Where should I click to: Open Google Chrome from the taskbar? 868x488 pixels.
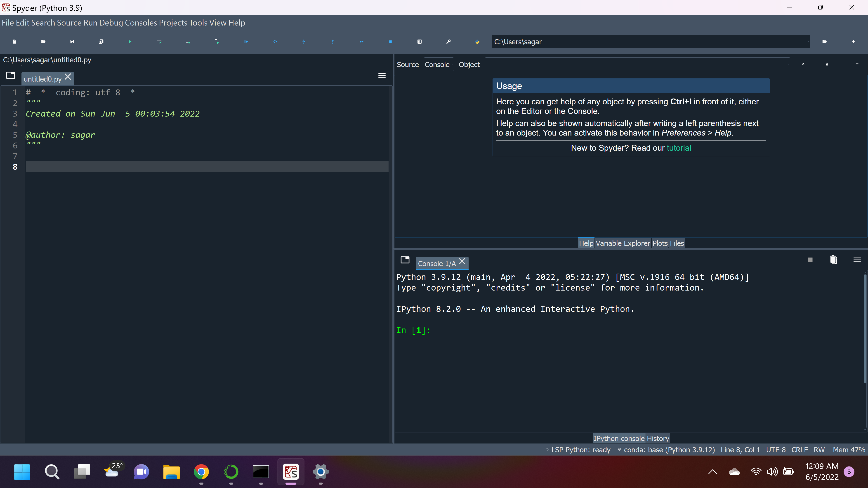pyautogui.click(x=201, y=472)
